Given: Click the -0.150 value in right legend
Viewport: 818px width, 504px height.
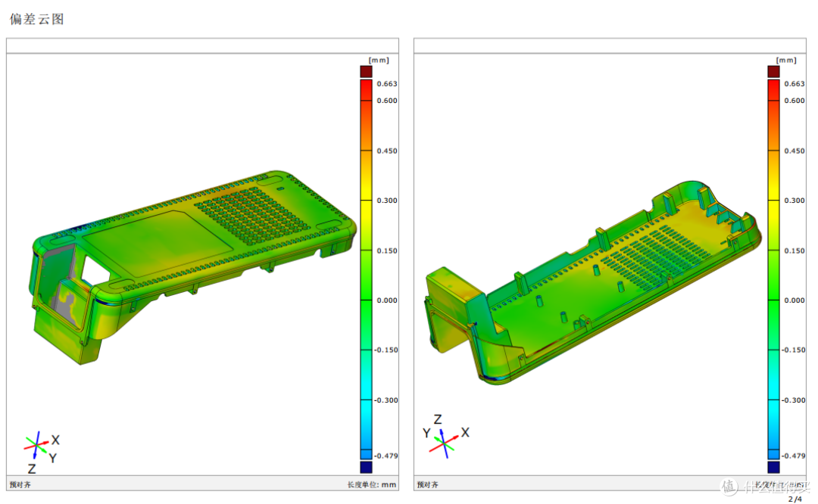Looking at the screenshot, I should pos(793,350).
